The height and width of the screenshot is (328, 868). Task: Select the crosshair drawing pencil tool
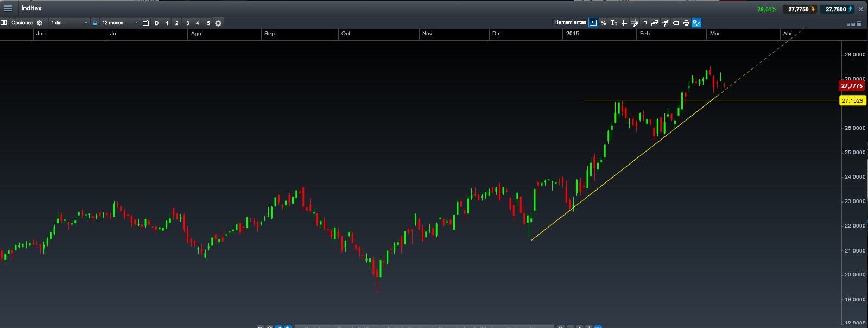[635, 23]
